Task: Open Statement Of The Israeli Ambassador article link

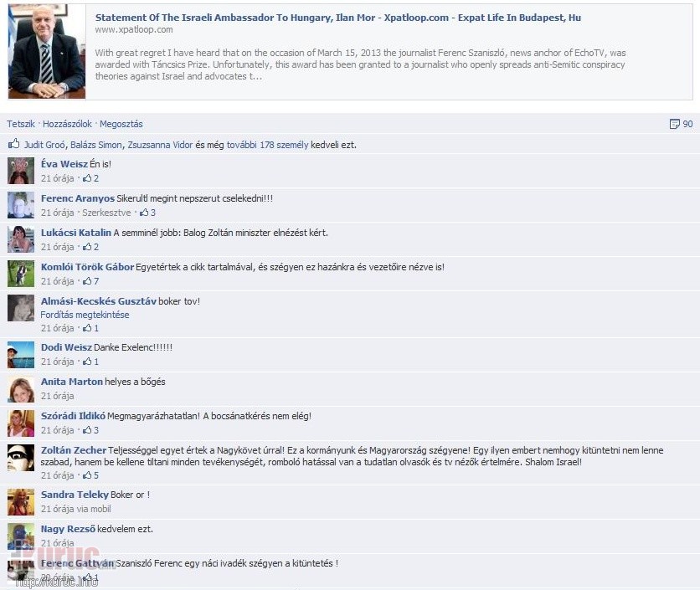Action: click(338, 18)
